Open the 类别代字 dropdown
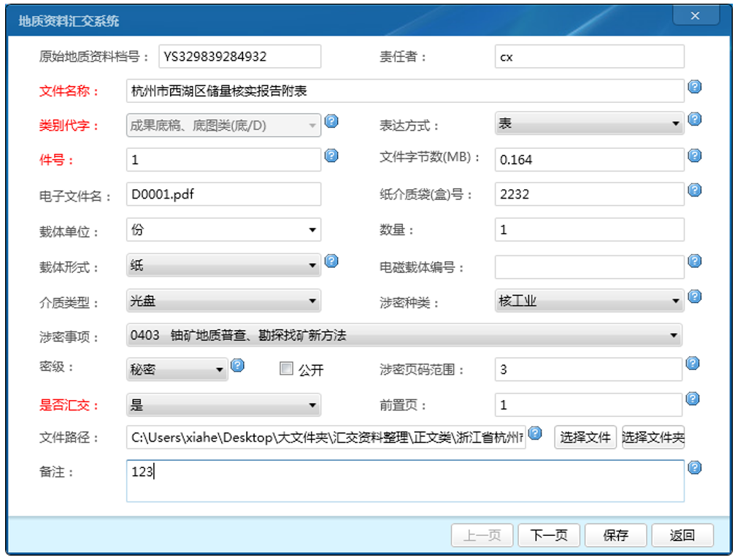Viewport: 735px width, 560px height. click(x=223, y=126)
